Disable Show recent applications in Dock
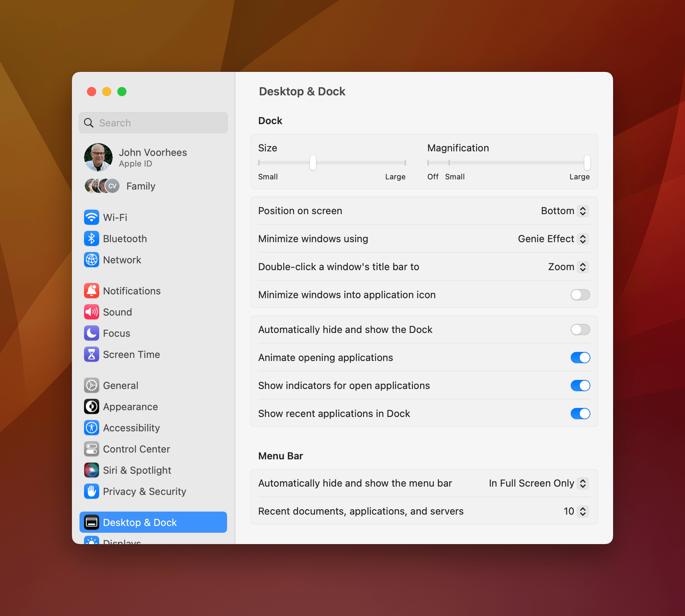The width and height of the screenshot is (685, 616). point(580,414)
